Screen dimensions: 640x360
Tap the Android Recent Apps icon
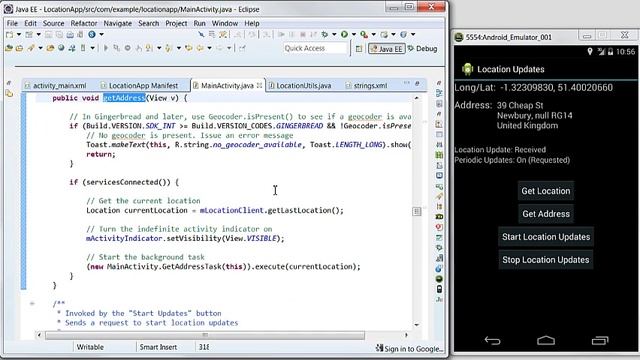[600, 340]
